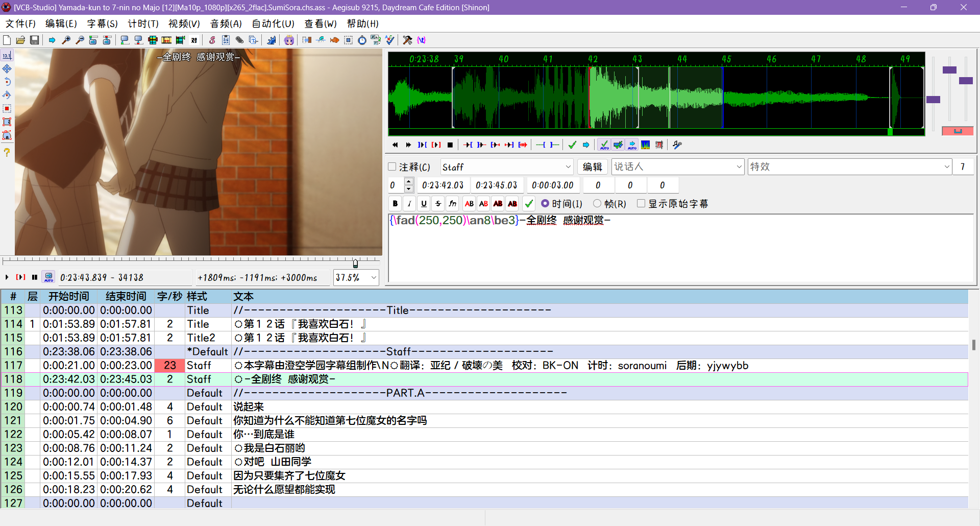Viewport: 980px width, 526px height.
Task: Open visual typesetting help question mark
Action: [x=7, y=152]
